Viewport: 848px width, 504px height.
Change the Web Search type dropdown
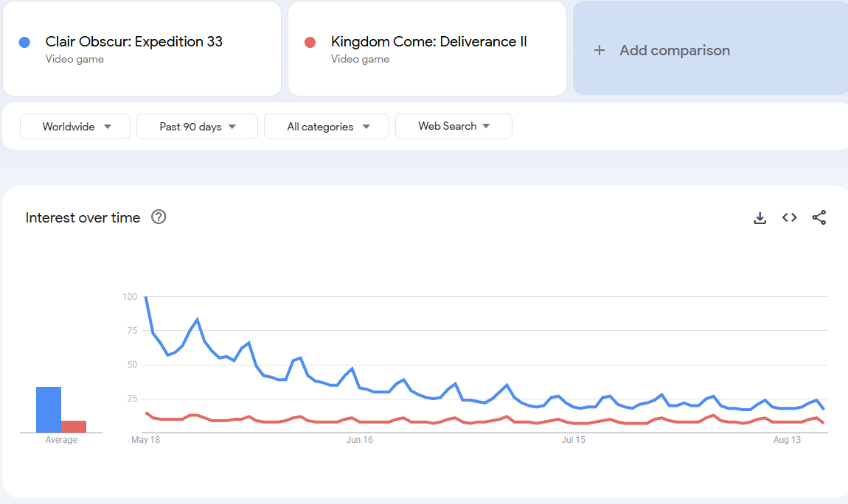click(453, 126)
